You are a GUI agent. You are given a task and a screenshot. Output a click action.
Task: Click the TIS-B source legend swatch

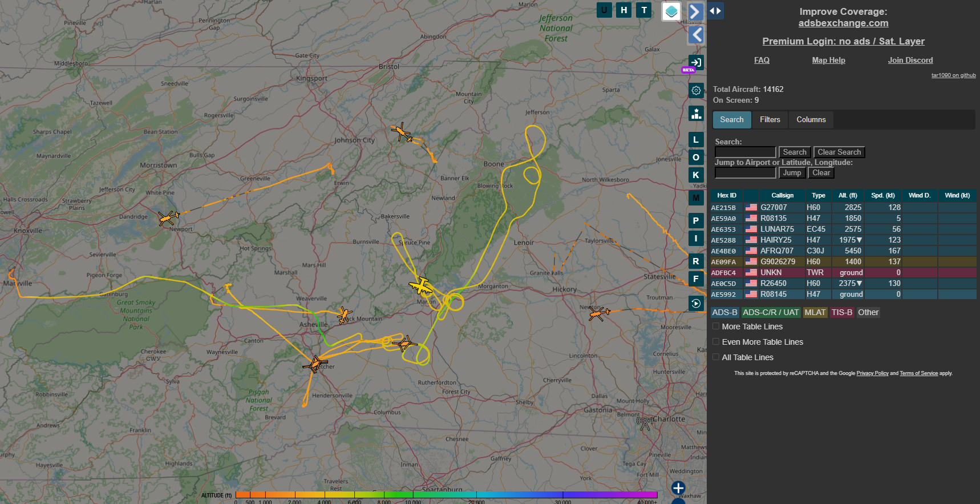point(841,312)
